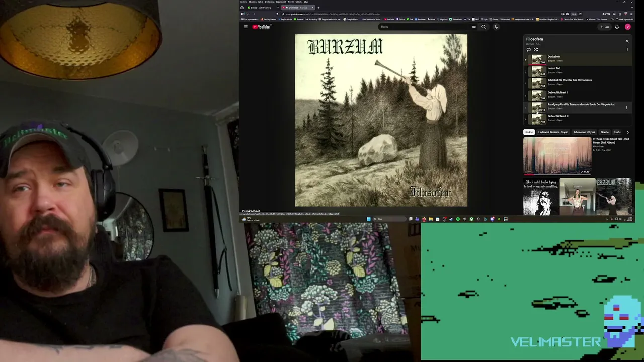Open the Windows Start menu

tap(369, 219)
